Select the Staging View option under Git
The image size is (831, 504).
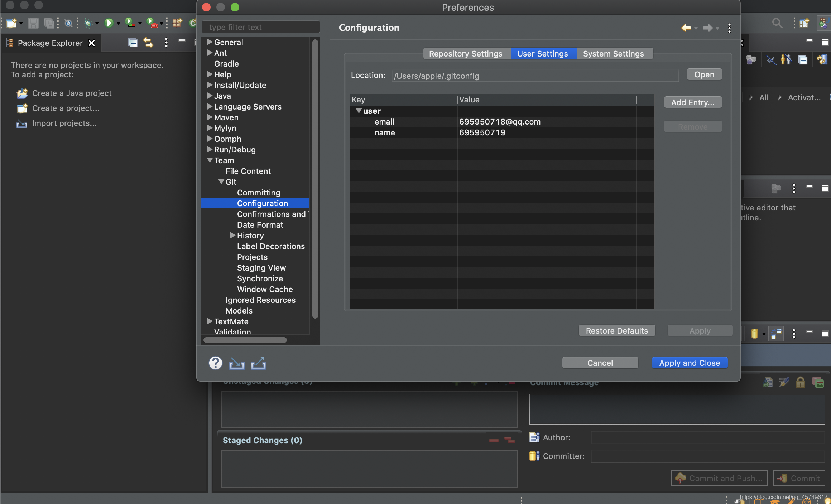pyautogui.click(x=261, y=267)
